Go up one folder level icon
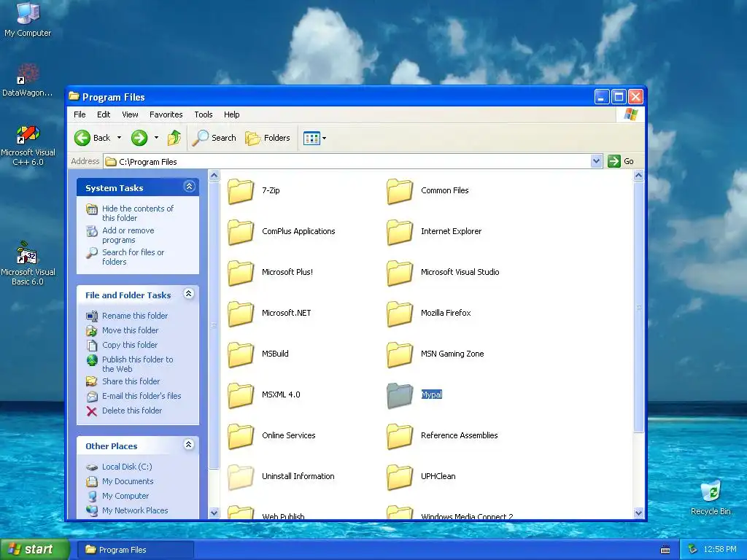This screenshot has width=747, height=560. 174,138
